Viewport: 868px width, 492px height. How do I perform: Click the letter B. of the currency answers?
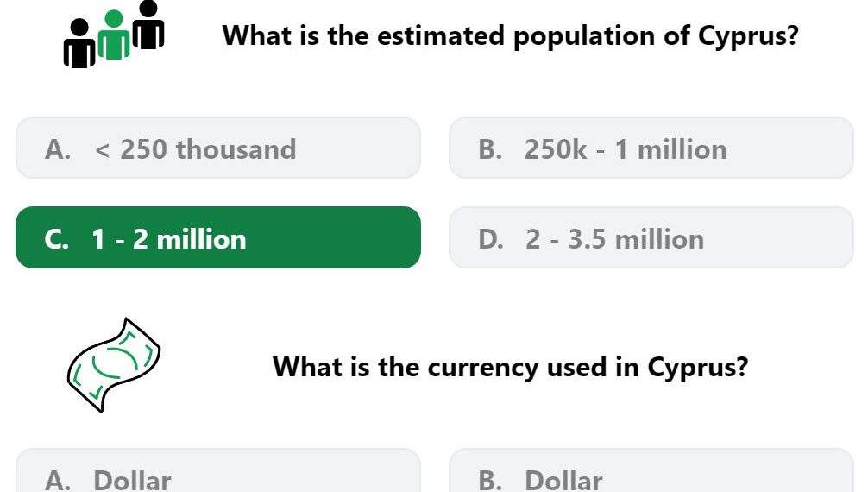click(x=489, y=480)
